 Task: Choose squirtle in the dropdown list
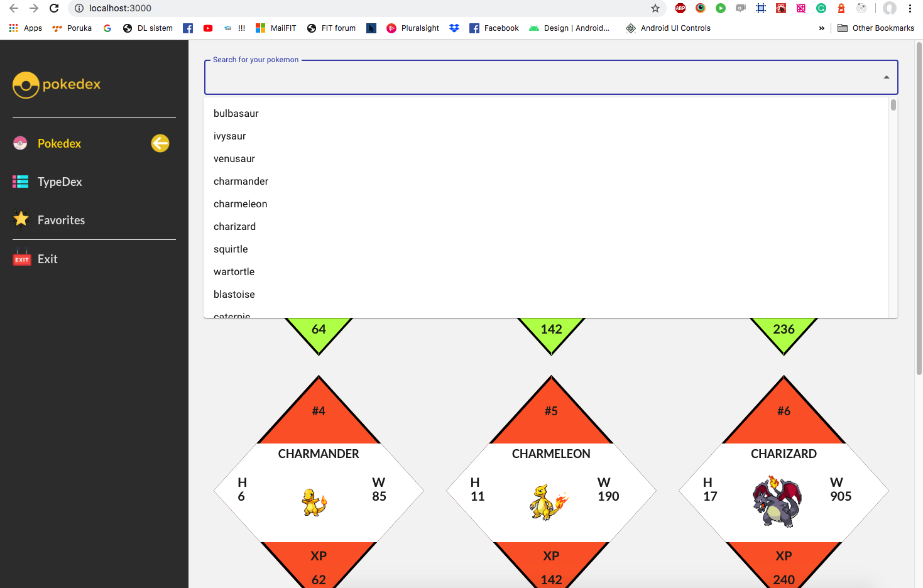231,249
